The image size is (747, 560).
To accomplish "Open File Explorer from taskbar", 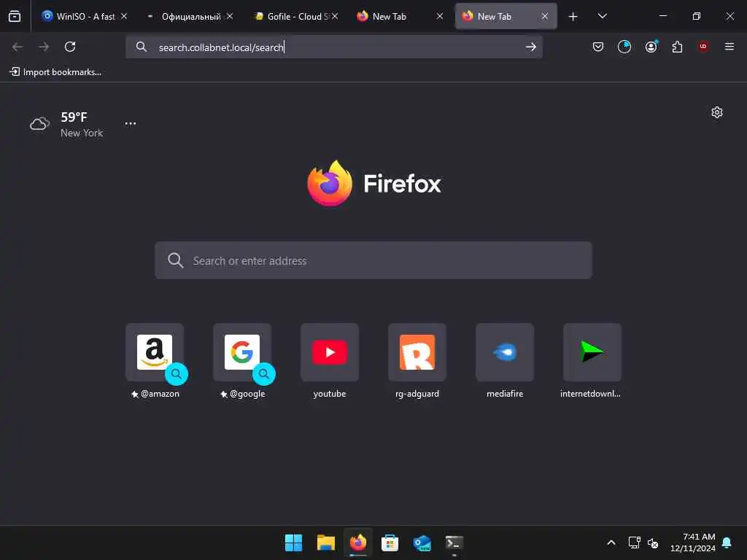I will pos(326,542).
